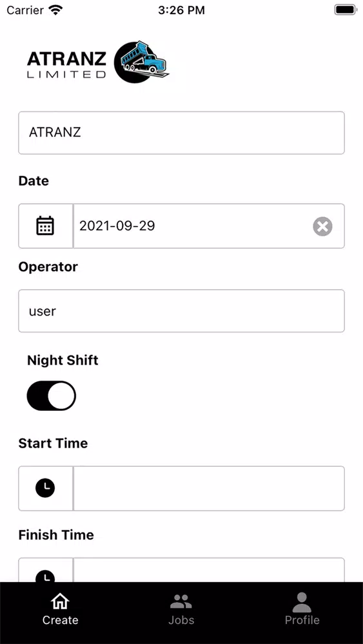The height and width of the screenshot is (644, 363).
Task: Click the empty Start Time field
Action: click(x=209, y=488)
